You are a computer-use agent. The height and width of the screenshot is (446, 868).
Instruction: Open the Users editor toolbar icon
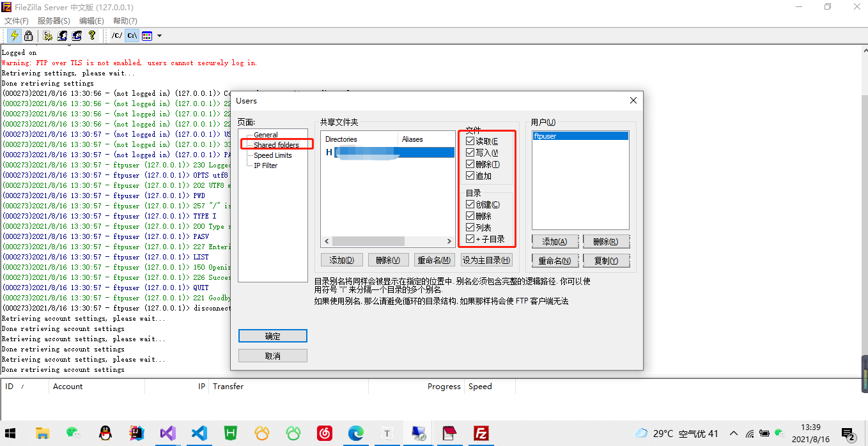(63, 36)
